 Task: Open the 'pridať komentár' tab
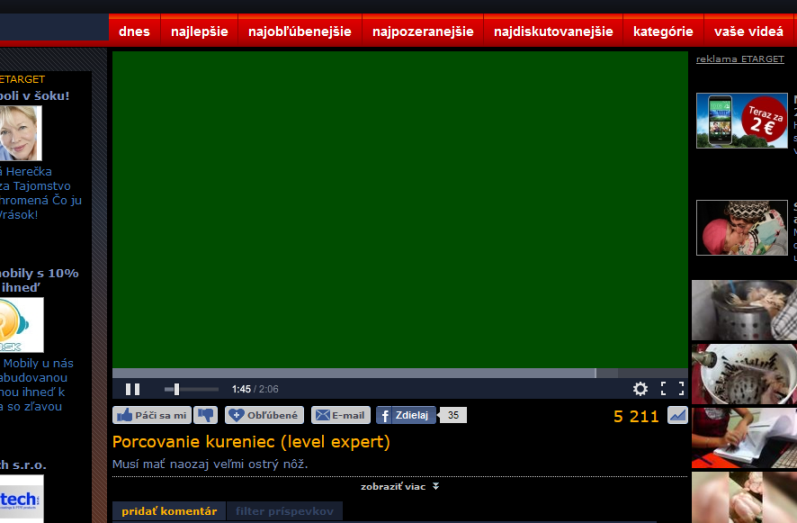coord(169,511)
